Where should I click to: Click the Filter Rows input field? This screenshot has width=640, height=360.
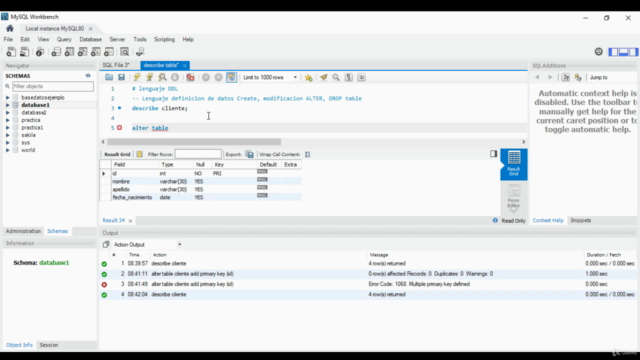(x=198, y=154)
